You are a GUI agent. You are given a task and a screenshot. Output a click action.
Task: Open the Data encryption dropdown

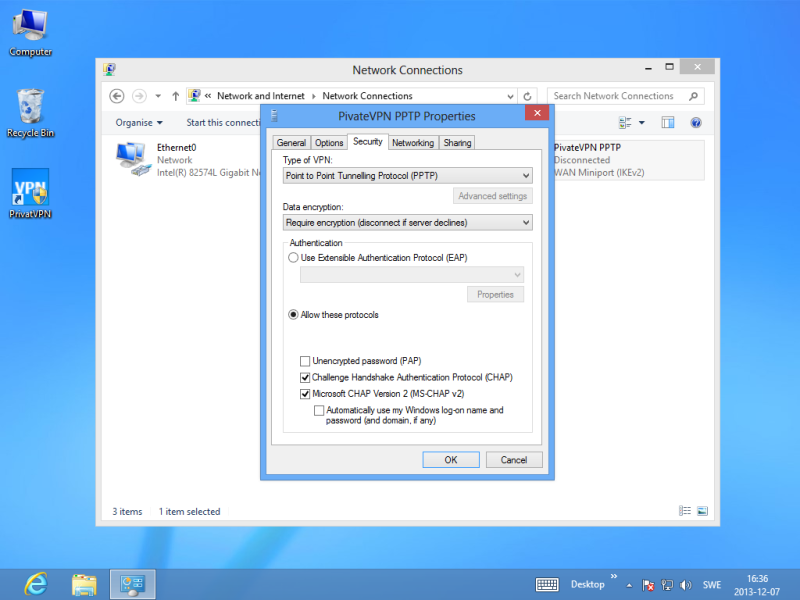(x=407, y=223)
